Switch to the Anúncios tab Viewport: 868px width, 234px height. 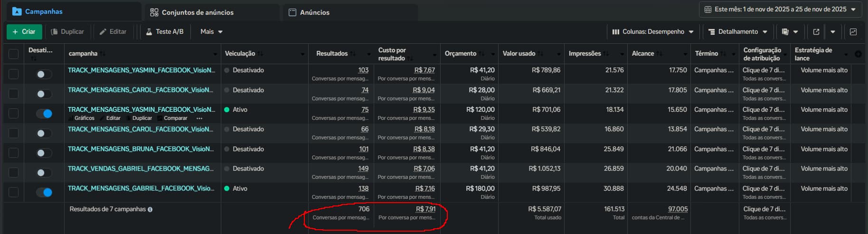310,12
